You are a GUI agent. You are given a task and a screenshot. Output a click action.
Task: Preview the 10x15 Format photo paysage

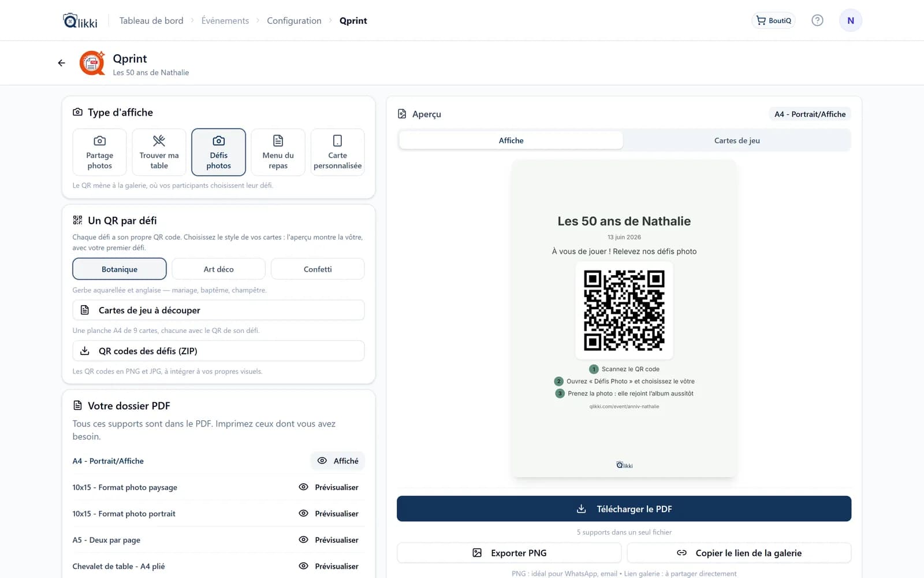click(x=329, y=487)
